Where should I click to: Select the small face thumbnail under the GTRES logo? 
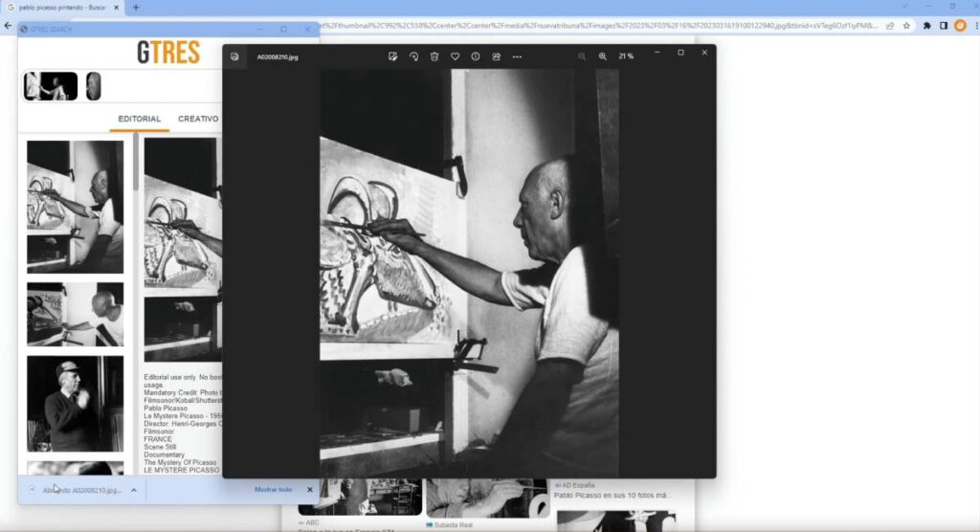(94, 86)
